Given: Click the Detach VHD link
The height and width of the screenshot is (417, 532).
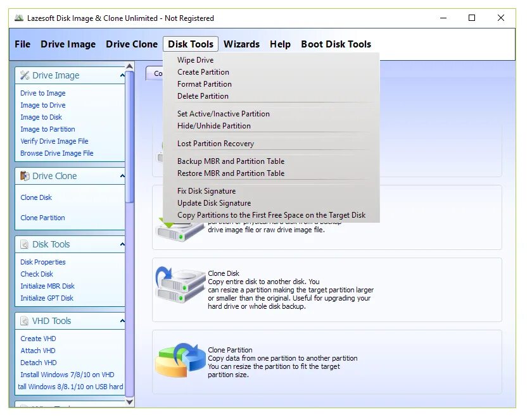Looking at the screenshot, I should 39,363.
